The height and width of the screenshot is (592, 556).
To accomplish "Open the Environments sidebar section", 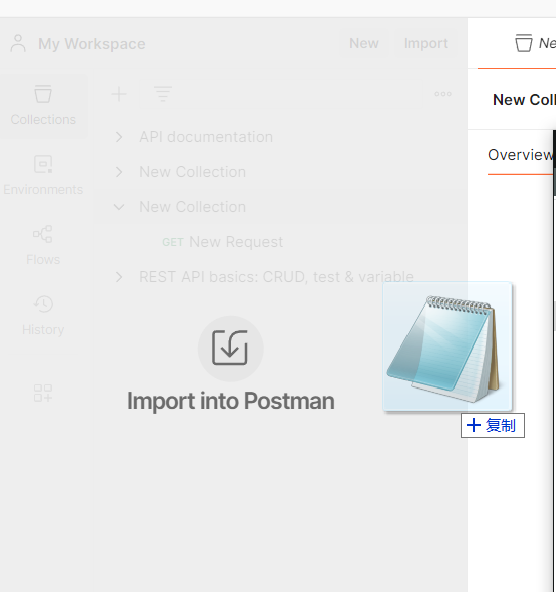I will 43,176.
